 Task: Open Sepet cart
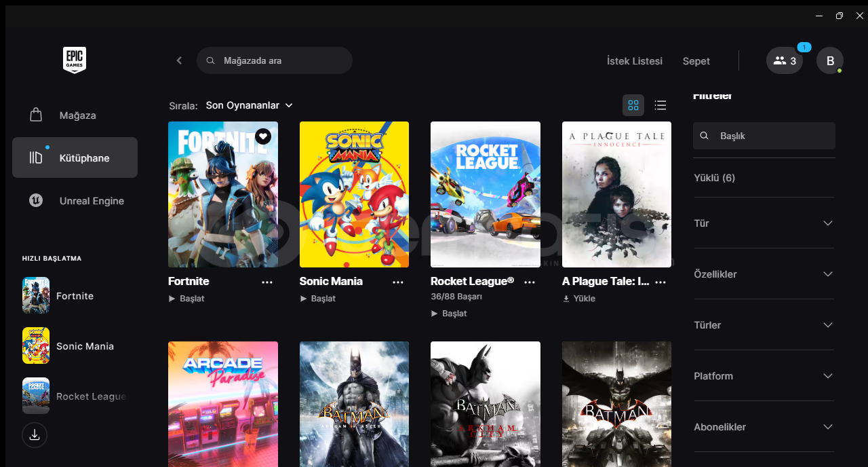(x=696, y=61)
